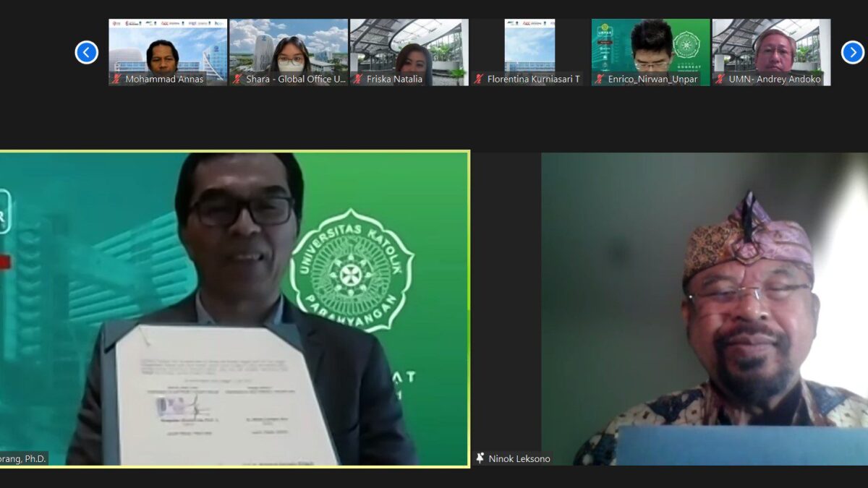Screen dimensions: 868x488
Task: Click the muted mic icon beside UMN- Andrey Andoko
Action: tap(720, 79)
